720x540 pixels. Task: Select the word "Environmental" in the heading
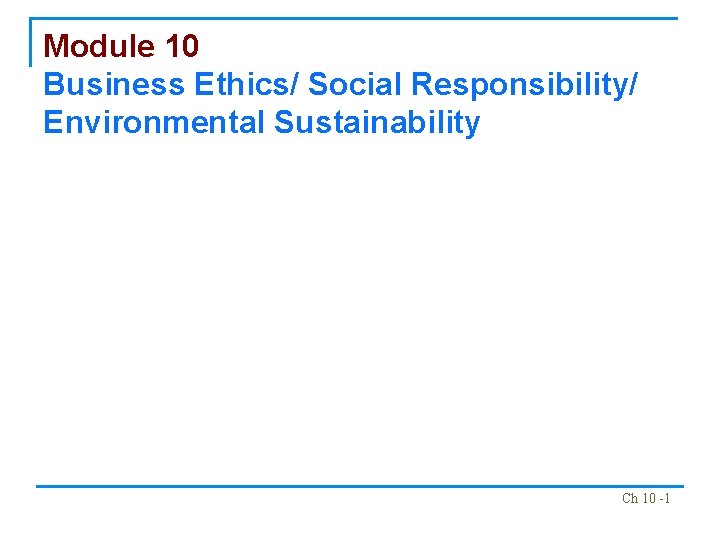(x=154, y=123)
